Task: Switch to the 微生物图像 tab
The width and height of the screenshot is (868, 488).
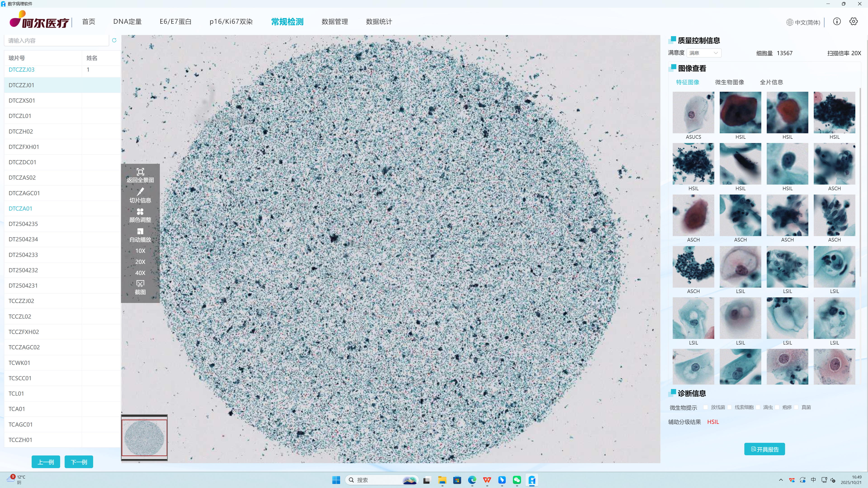Action: [x=729, y=82]
